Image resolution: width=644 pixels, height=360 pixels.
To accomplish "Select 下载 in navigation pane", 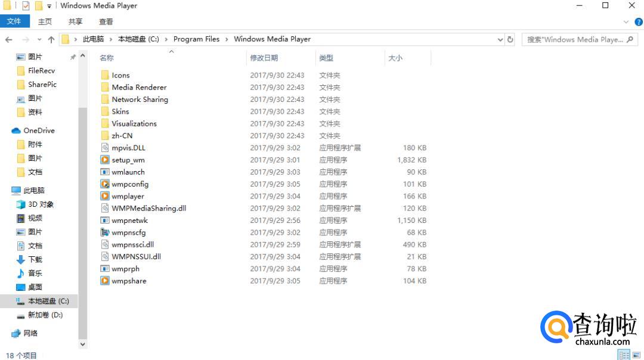I will [x=35, y=259].
